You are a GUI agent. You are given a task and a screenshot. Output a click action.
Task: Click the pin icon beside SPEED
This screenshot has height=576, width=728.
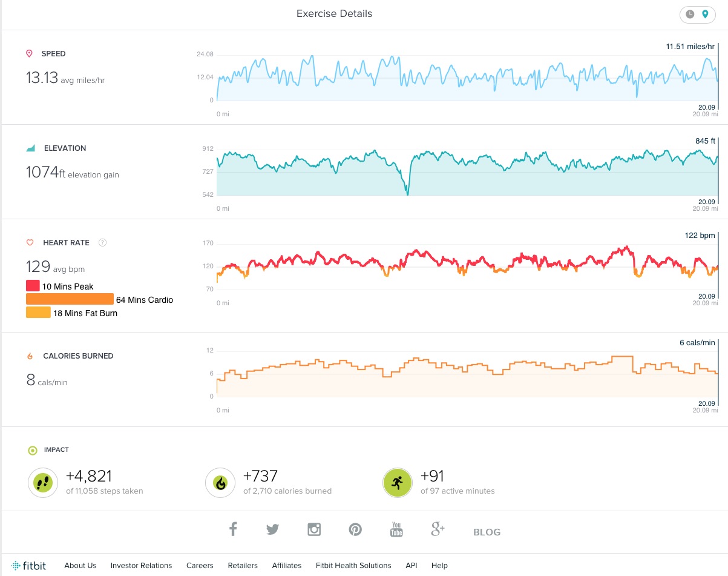tap(28, 53)
